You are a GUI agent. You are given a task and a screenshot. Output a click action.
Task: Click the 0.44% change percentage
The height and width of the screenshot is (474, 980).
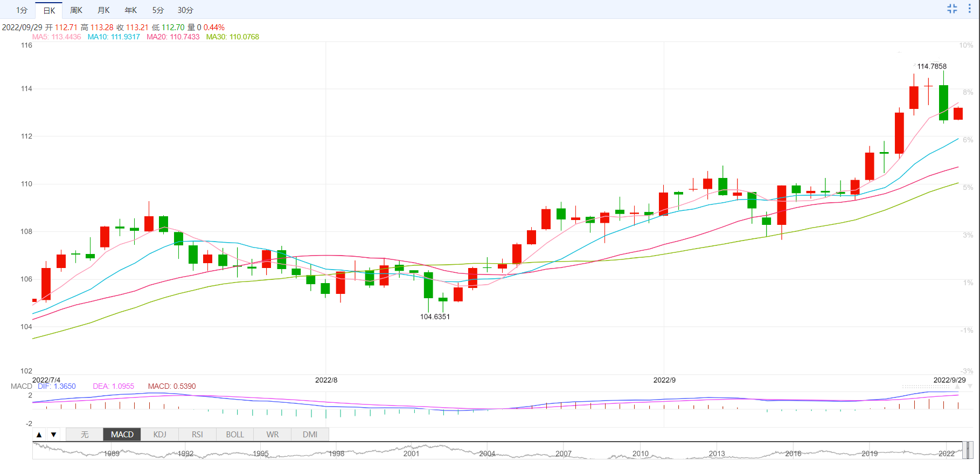click(x=214, y=28)
